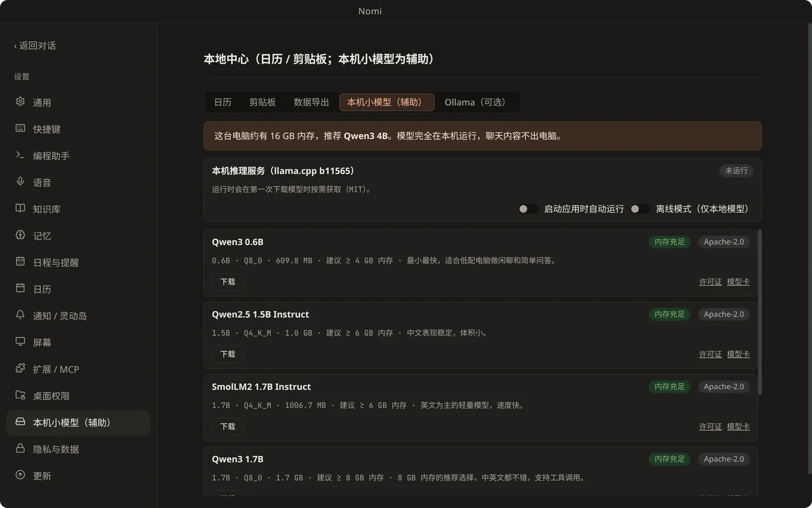The width and height of the screenshot is (812, 508).
Task: Click the Qwen3 1.7B model title
Action: [237, 459]
